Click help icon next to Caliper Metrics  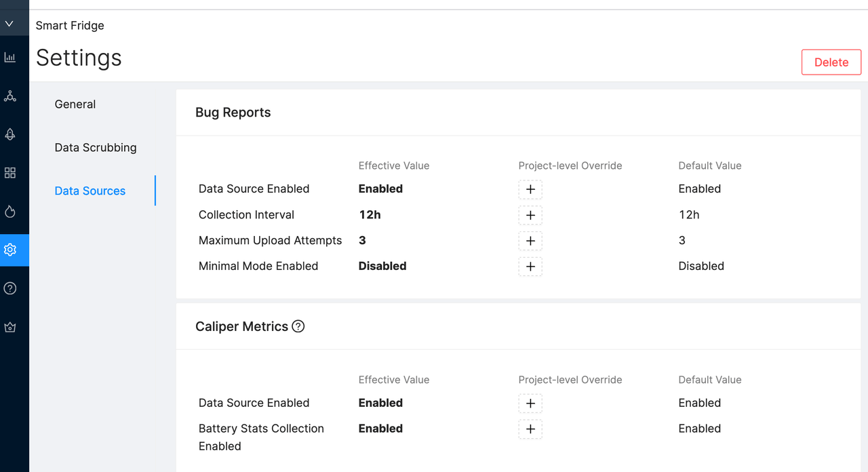pyautogui.click(x=298, y=326)
